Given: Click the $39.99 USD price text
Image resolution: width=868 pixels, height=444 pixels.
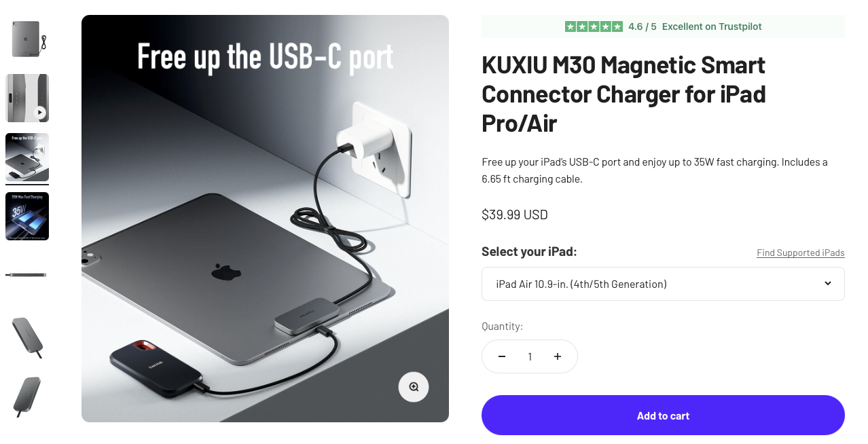Looking at the screenshot, I should [x=515, y=215].
